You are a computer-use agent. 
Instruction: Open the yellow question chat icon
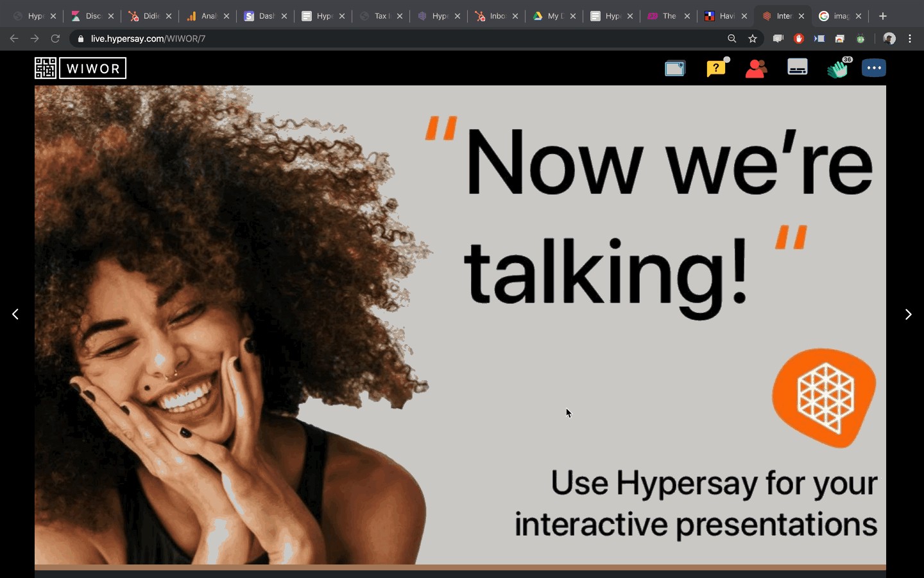click(716, 68)
